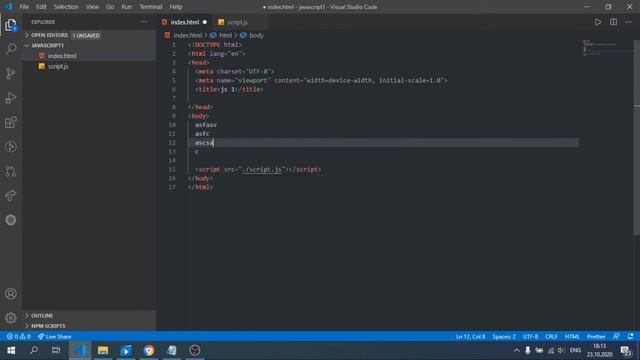The height and width of the screenshot is (360, 640).
Task: Click the Prettier status bar item
Action: (596, 336)
